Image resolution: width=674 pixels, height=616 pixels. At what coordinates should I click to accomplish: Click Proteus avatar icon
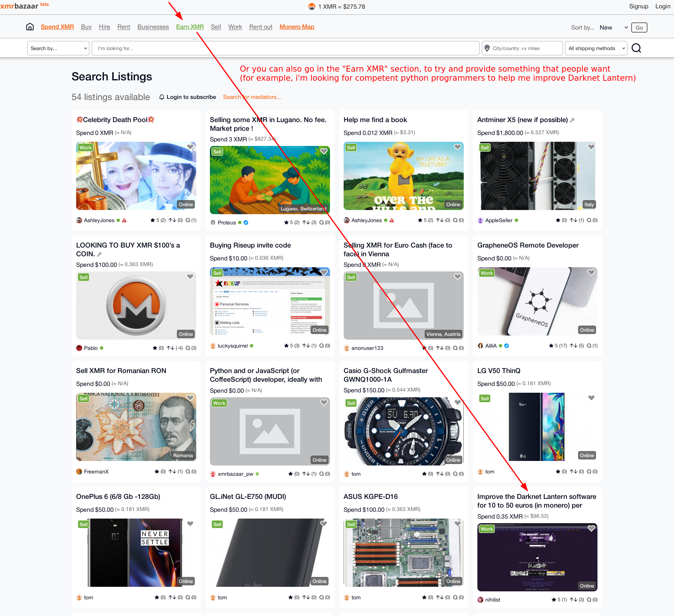pyautogui.click(x=213, y=223)
